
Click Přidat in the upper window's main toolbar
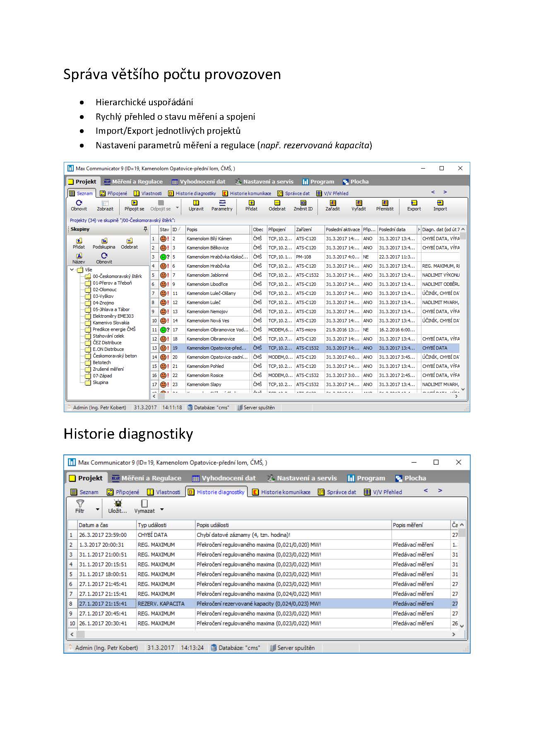[x=251, y=205]
